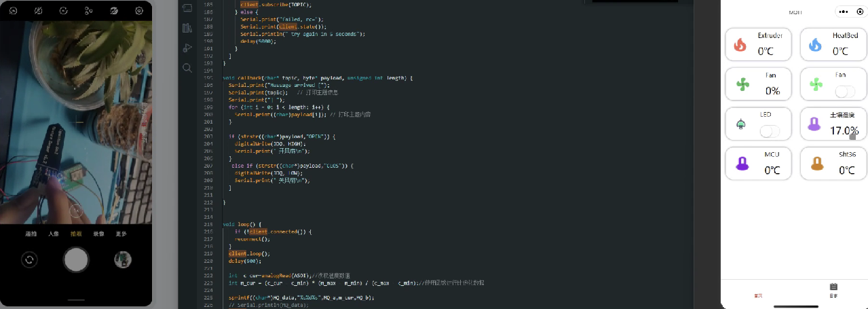Select 录像 video mode in camera
This screenshot has height=309, width=868.
pos(99,234)
